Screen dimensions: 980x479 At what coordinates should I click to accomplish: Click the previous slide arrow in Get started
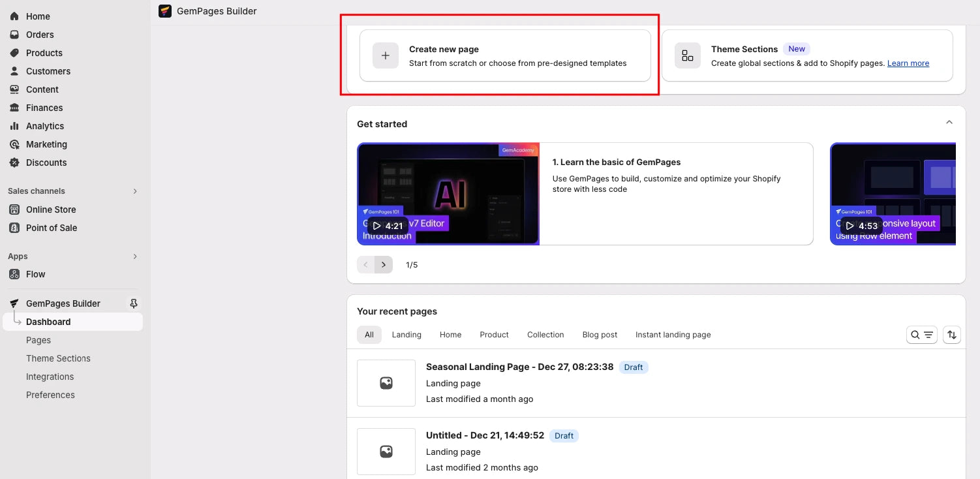(365, 264)
